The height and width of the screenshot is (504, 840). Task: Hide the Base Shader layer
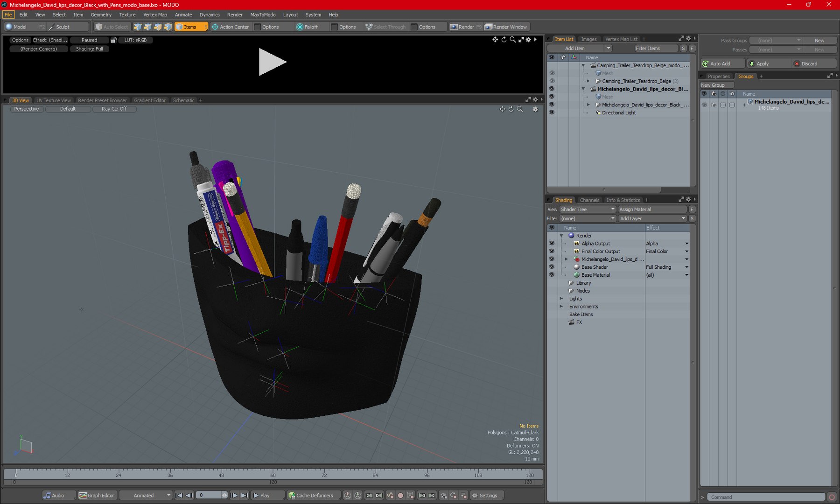pos(552,267)
